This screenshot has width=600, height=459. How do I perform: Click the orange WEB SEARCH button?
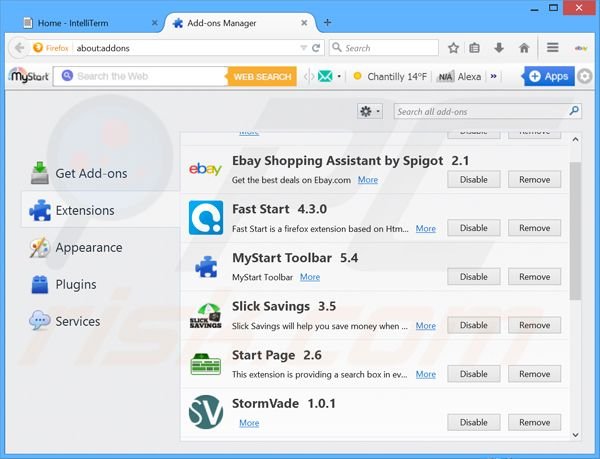[x=262, y=76]
